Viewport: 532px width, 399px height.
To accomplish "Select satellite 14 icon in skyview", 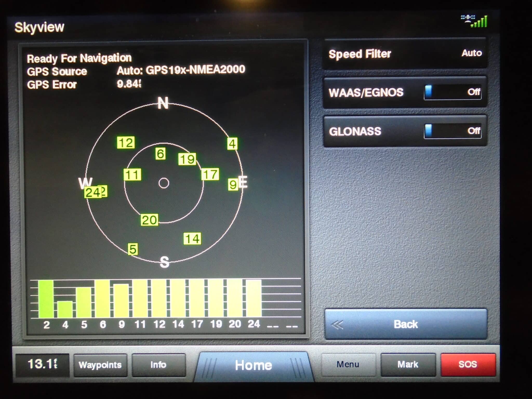I will tap(192, 239).
